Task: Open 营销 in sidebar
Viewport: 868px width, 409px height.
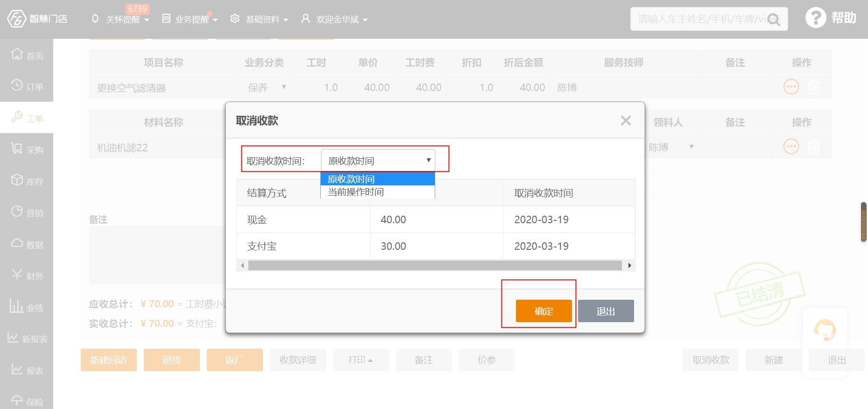Action: coord(27,212)
